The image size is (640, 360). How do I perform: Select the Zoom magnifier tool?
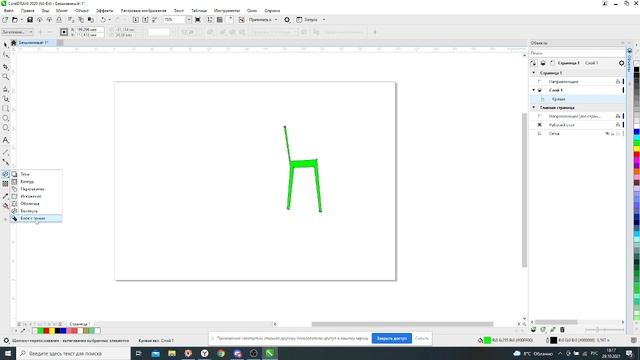tap(5, 77)
